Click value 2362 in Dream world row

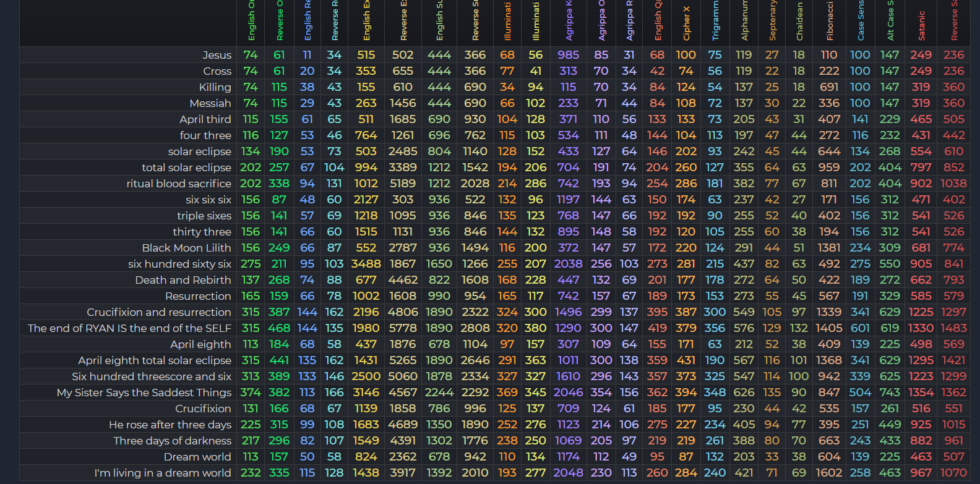pos(403,457)
